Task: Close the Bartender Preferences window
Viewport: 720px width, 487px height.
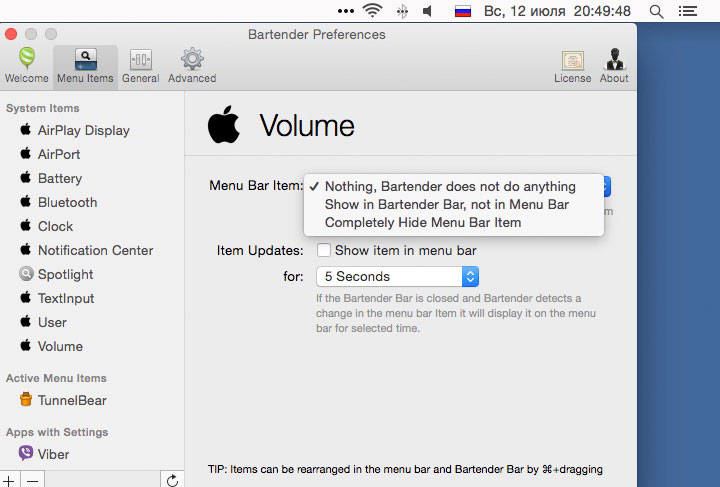Action: click(x=11, y=34)
